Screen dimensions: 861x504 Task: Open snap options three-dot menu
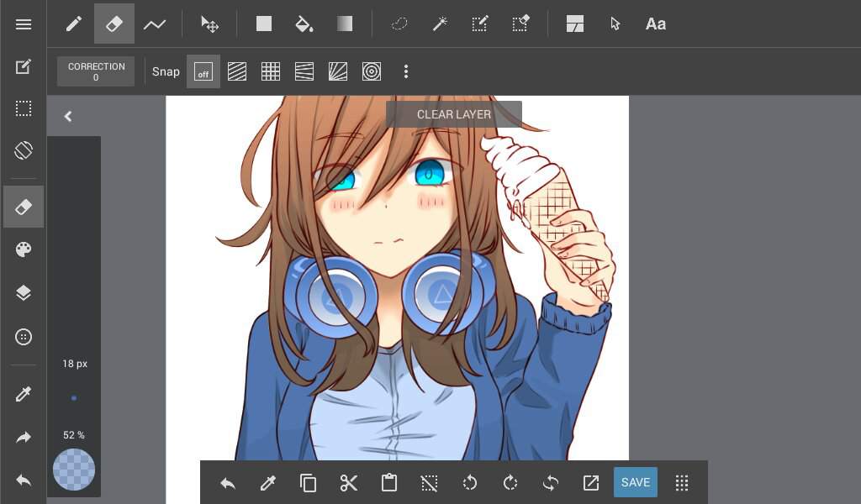pos(406,71)
